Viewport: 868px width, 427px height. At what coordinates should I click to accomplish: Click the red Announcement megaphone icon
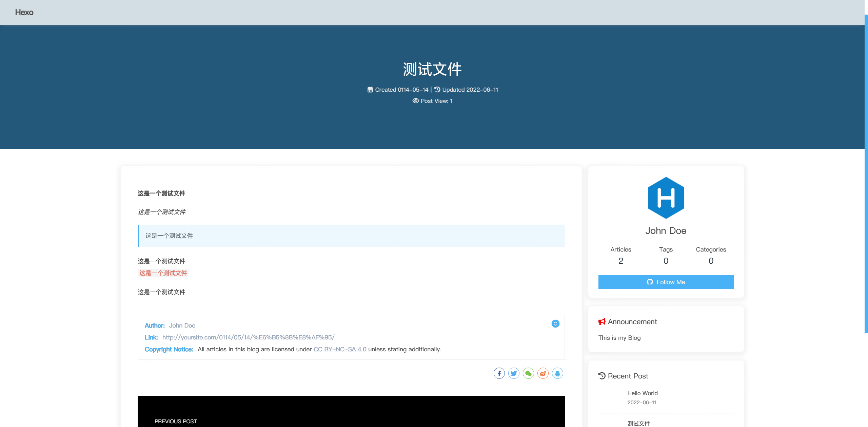click(602, 321)
